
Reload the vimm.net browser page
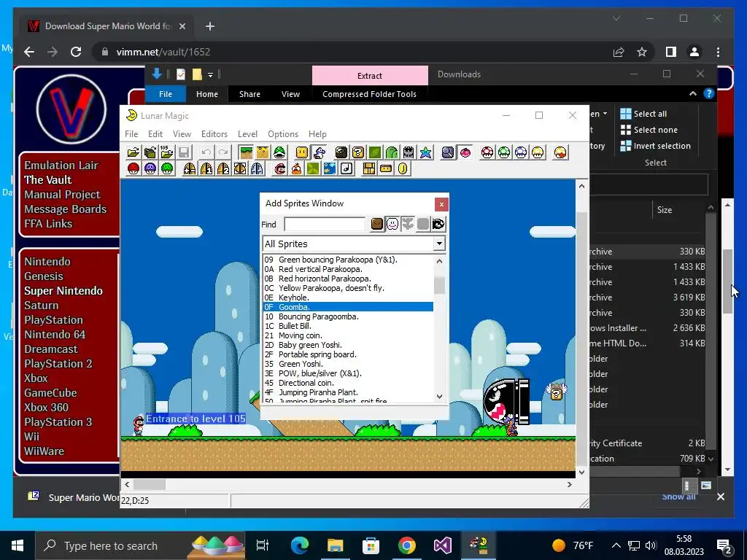click(76, 52)
